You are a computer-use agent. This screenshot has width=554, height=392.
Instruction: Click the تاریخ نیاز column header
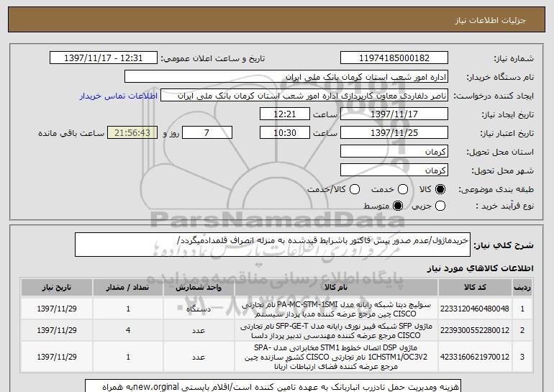point(57,288)
